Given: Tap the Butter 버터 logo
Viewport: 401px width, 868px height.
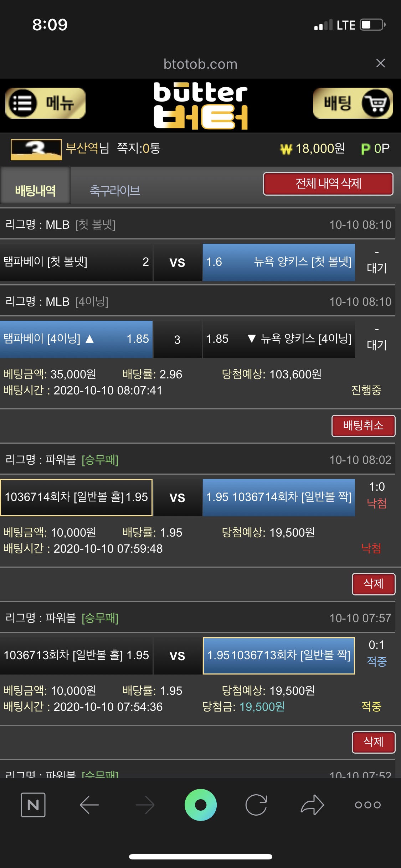Looking at the screenshot, I should coord(200,105).
